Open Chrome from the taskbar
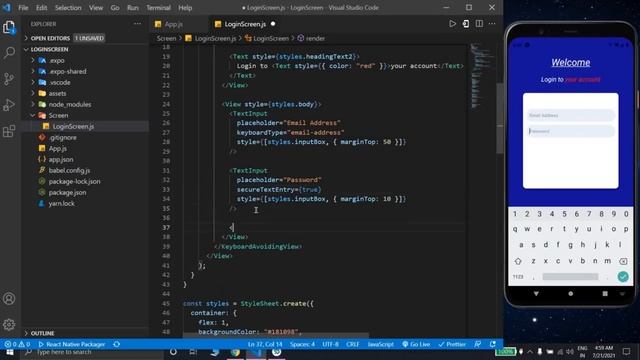 click(x=235, y=352)
